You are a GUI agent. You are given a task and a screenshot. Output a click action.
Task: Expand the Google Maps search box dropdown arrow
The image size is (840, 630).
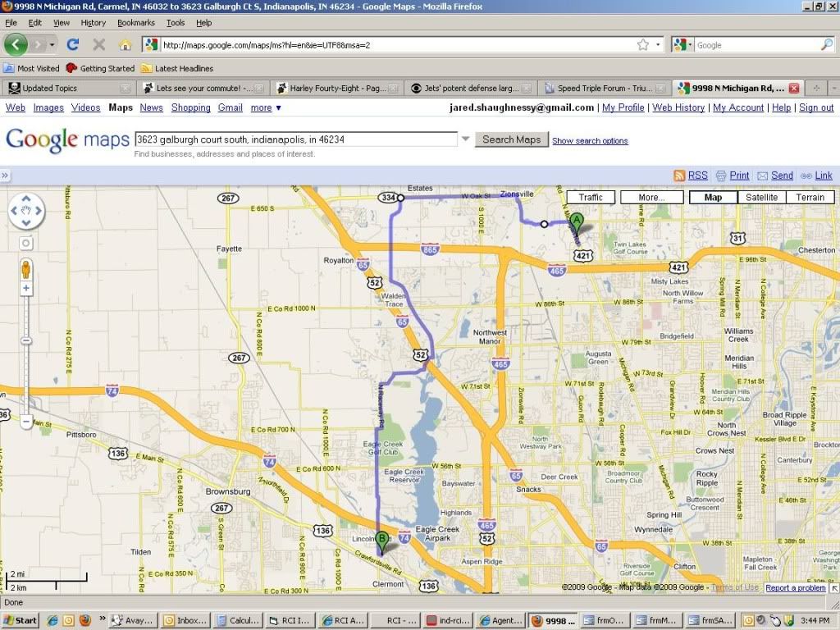466,139
